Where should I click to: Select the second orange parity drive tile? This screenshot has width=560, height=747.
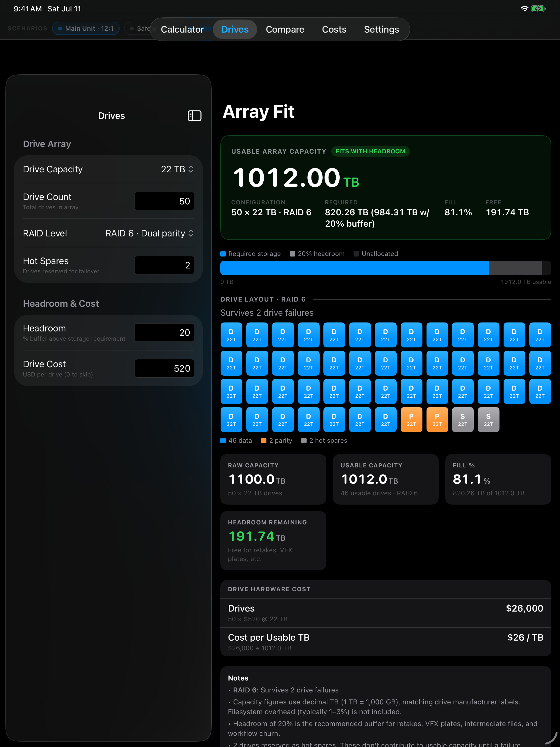coord(437,420)
